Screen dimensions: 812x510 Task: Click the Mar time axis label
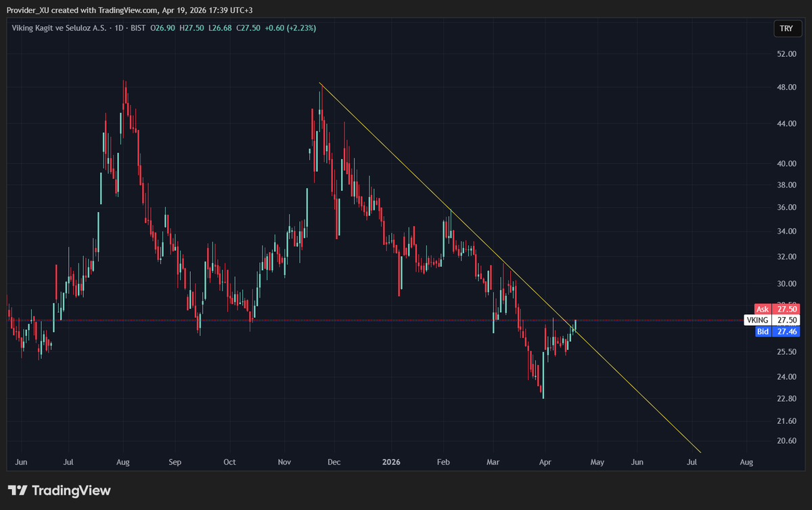pyautogui.click(x=493, y=463)
